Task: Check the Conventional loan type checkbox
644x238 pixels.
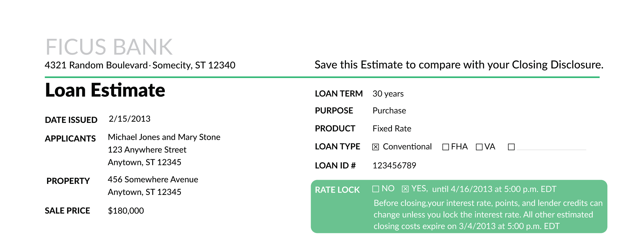Action: 376,147
